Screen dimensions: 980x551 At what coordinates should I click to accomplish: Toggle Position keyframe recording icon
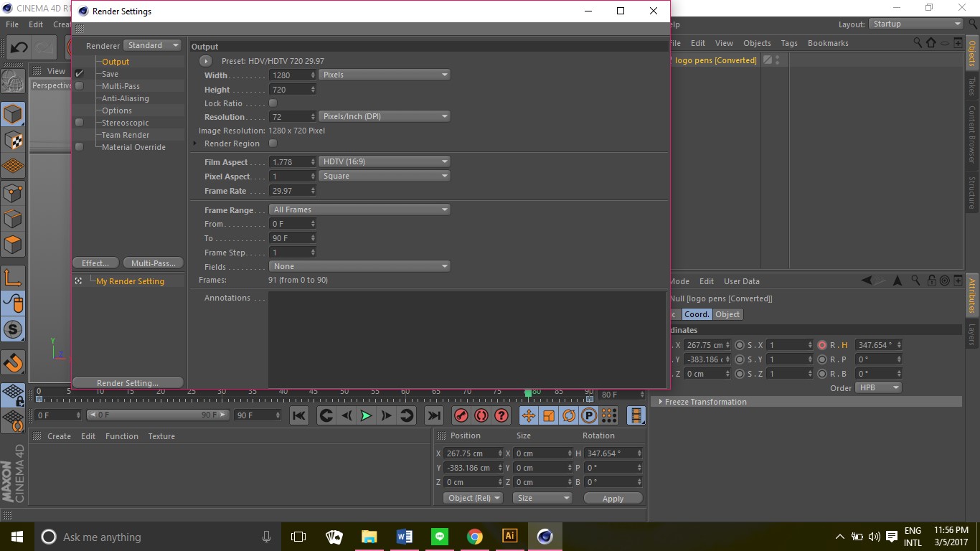tap(529, 415)
